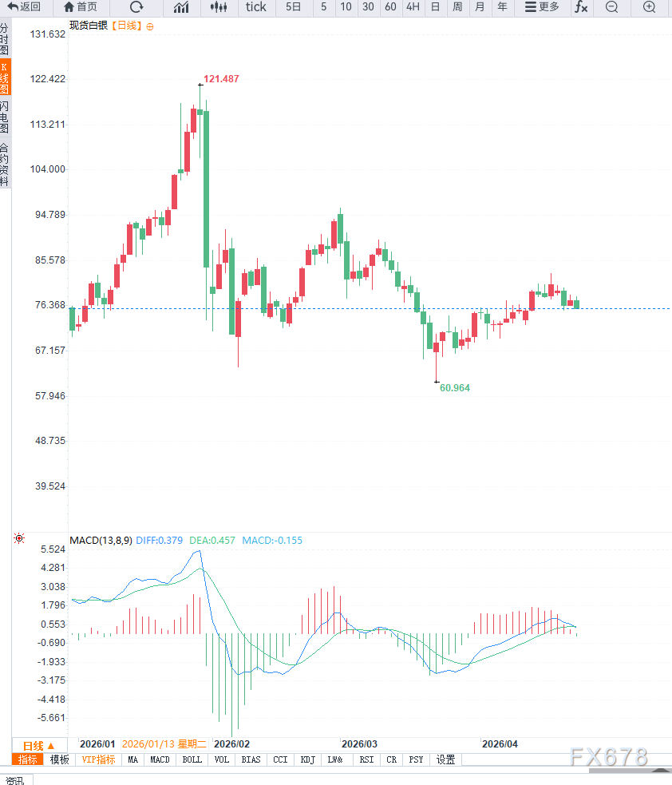Select the candlestick chart style icon
The width and height of the screenshot is (672, 785).
click(x=218, y=7)
